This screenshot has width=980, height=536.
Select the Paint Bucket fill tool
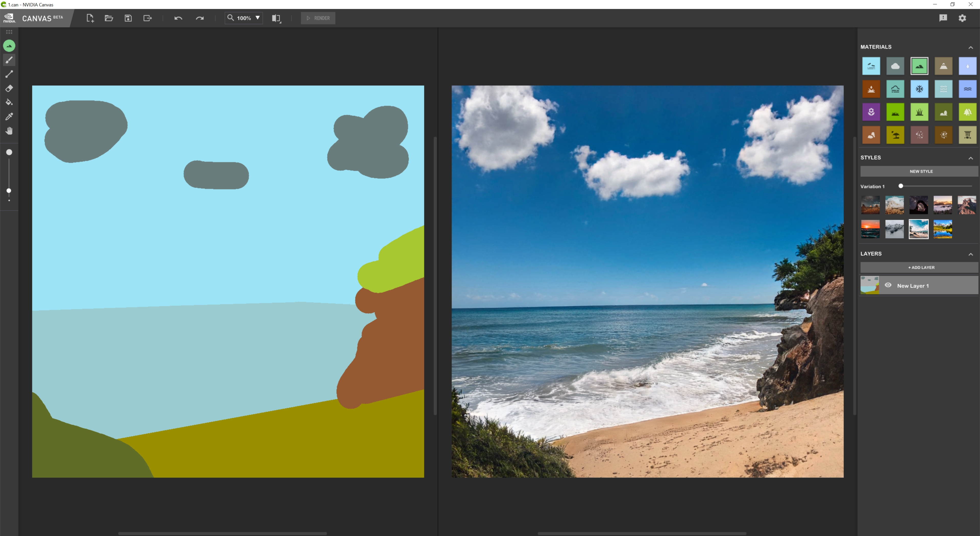9,102
